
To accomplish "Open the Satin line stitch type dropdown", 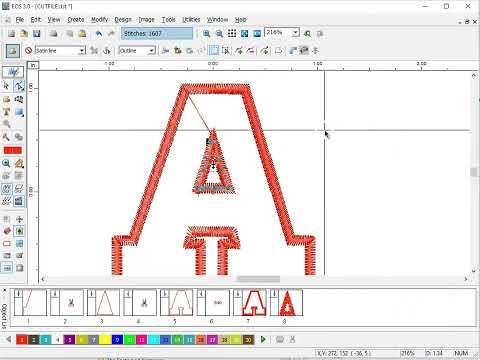I will [x=82, y=51].
